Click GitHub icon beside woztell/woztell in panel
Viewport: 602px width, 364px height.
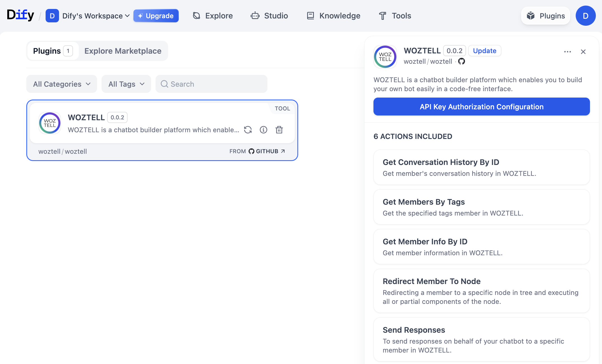click(462, 61)
